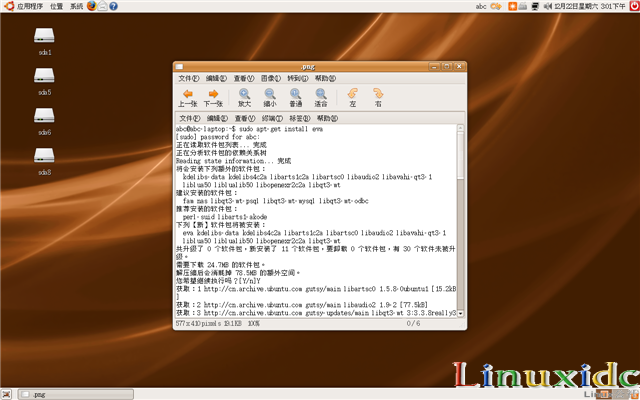Open the sda1 drive on desktop
The image size is (640, 400).
tap(44, 41)
